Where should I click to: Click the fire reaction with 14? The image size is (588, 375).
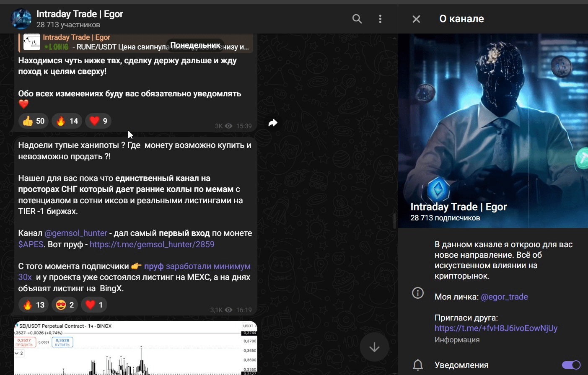click(x=67, y=121)
